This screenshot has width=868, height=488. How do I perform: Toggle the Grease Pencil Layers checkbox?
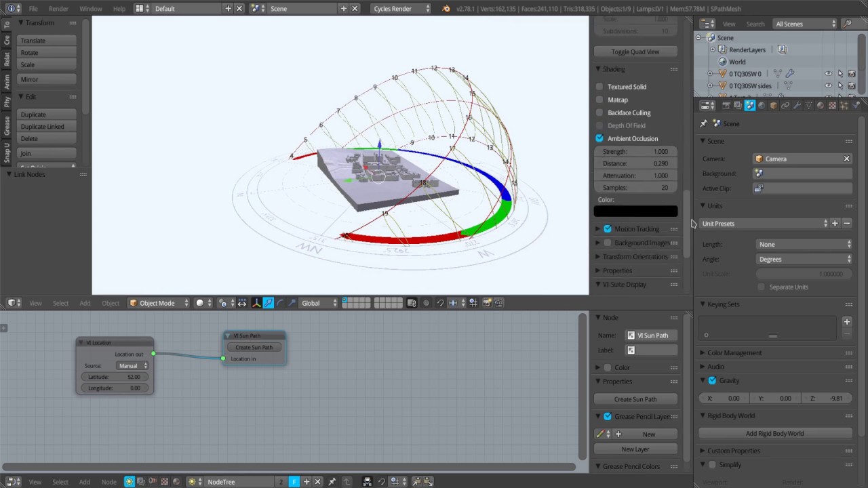pyautogui.click(x=608, y=416)
